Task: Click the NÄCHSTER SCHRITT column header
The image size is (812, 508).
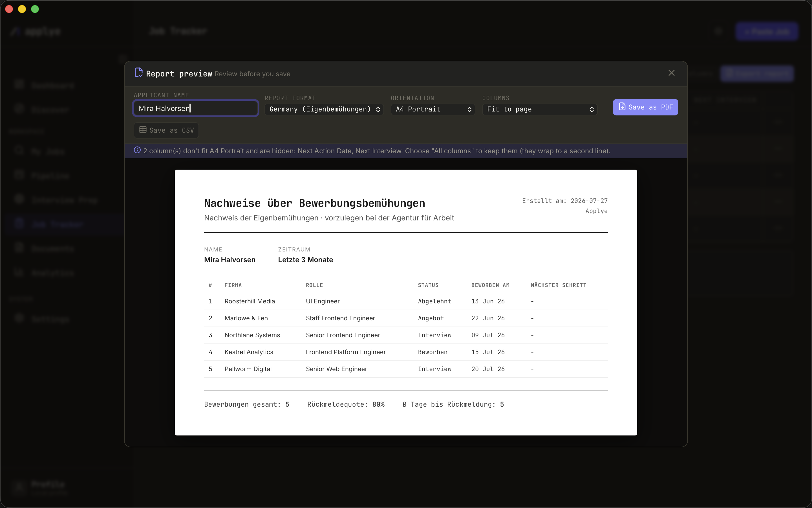Action: (x=558, y=285)
